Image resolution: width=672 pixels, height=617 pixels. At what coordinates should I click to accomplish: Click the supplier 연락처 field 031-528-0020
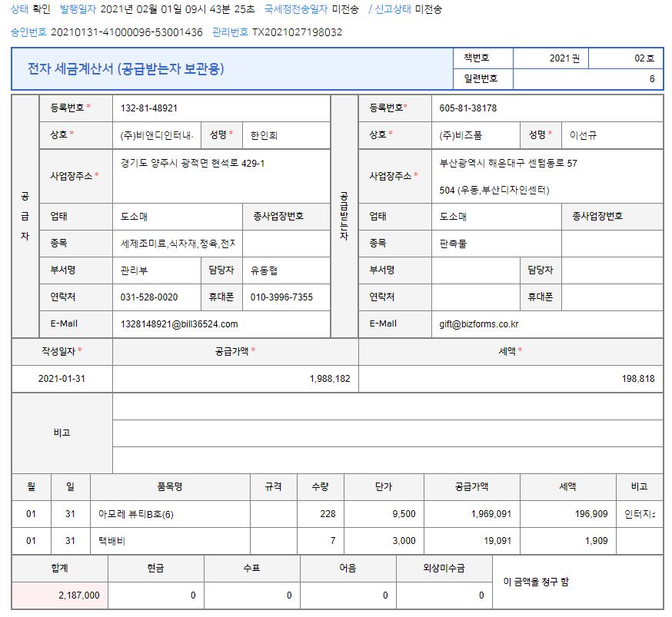[x=157, y=297]
